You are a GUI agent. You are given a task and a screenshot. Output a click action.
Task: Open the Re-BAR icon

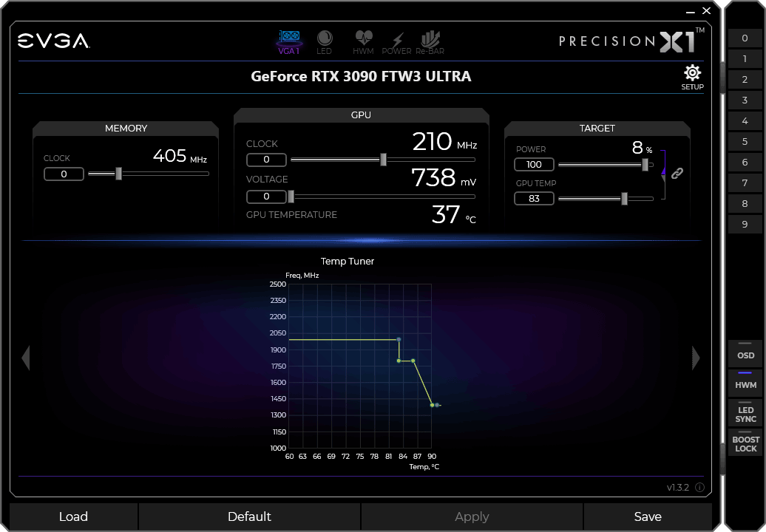(x=430, y=41)
